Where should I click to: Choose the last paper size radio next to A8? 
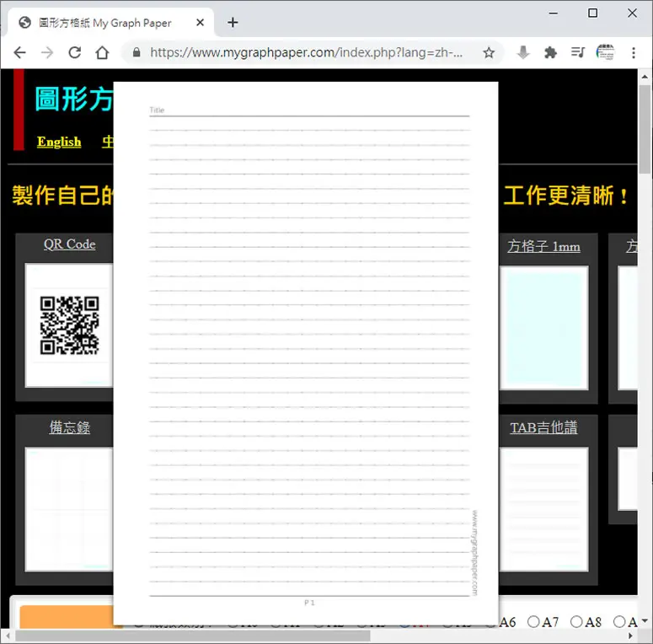coord(619,622)
